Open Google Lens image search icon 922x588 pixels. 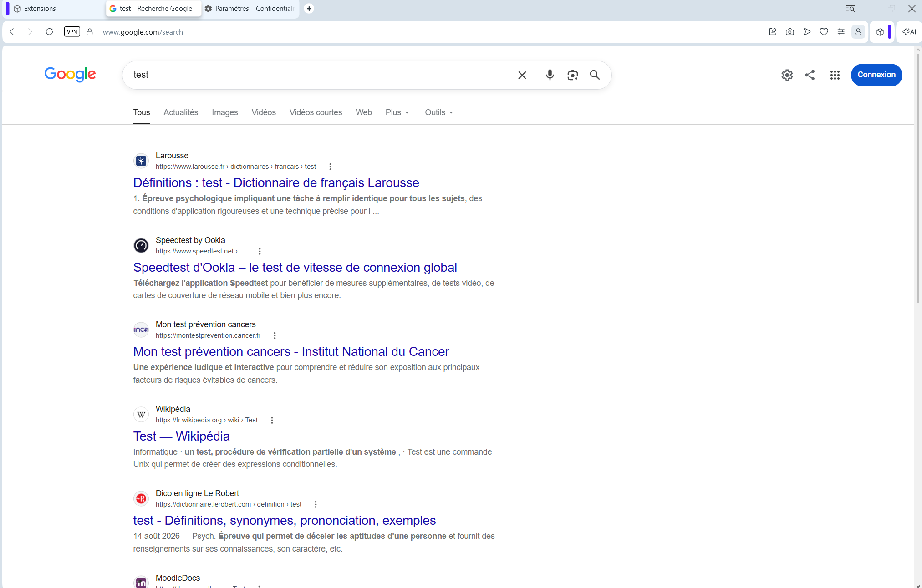[572, 75]
